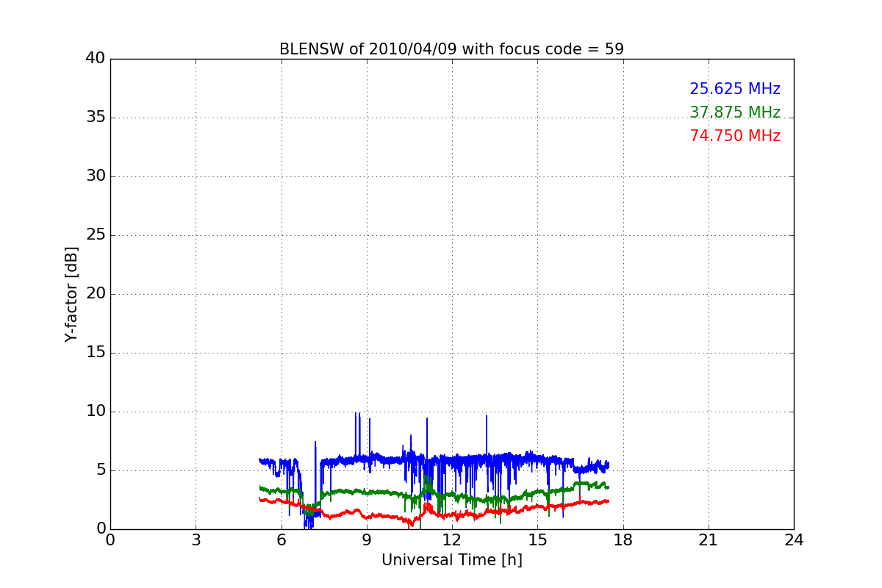The image size is (882, 588).
Task: Click x-axis tick label 9
Action: coord(367,540)
